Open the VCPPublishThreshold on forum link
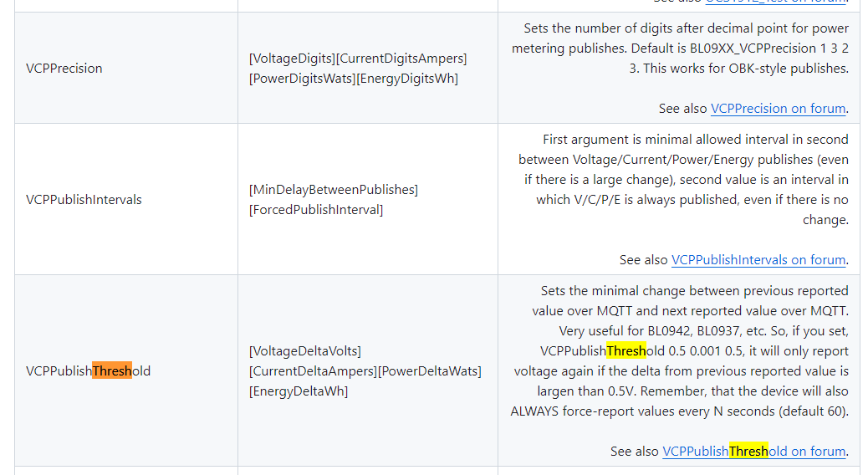Viewport: 868px width, 475px height. 753,452
